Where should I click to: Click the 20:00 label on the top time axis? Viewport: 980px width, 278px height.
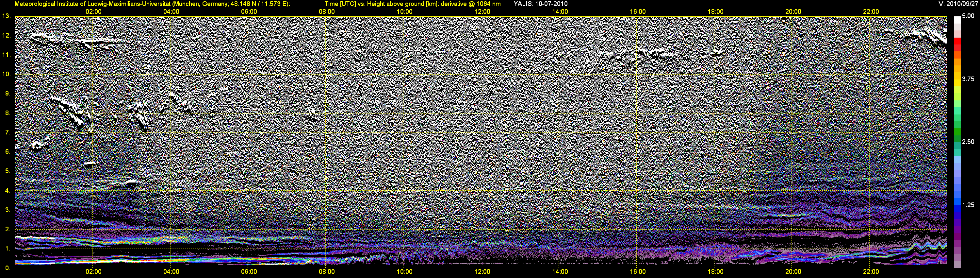[x=793, y=12]
